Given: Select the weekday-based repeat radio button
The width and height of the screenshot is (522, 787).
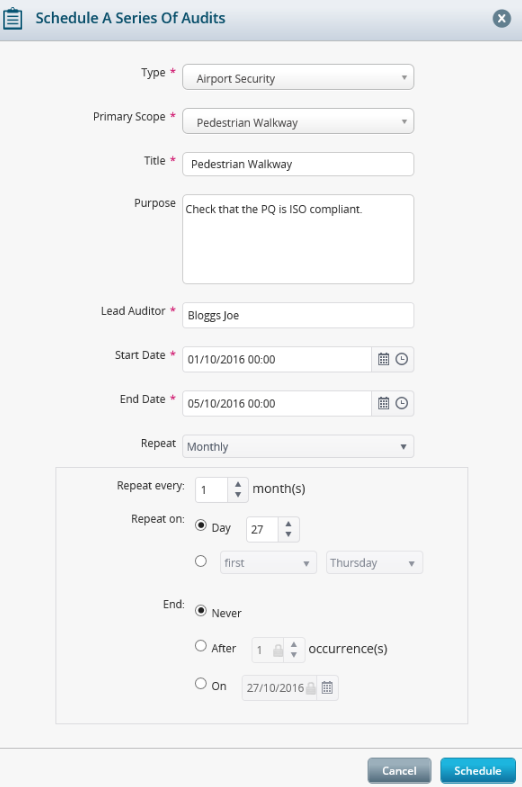Looking at the screenshot, I should tap(201, 561).
